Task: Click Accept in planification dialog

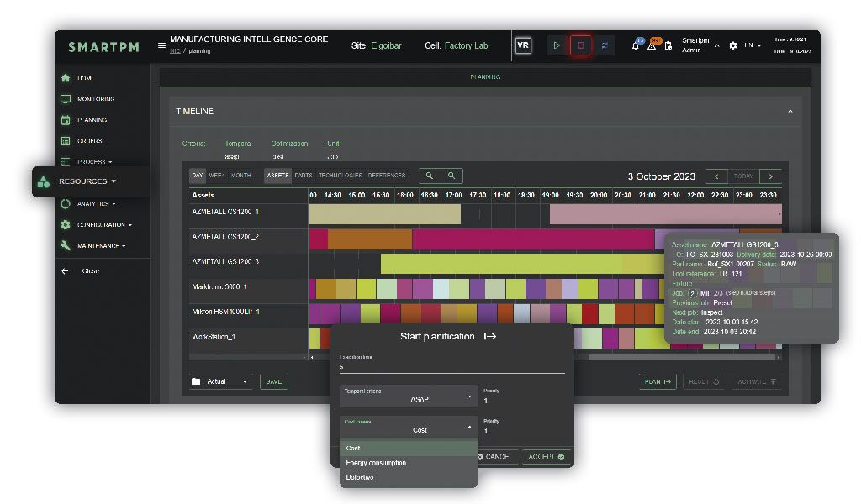Action: tap(546, 457)
